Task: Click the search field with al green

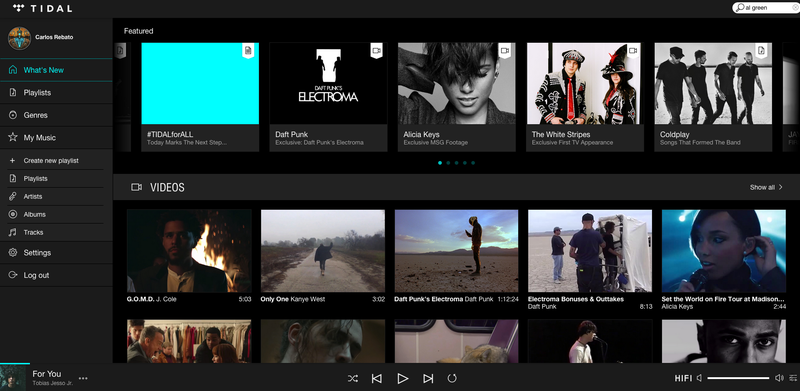Action: click(x=765, y=8)
